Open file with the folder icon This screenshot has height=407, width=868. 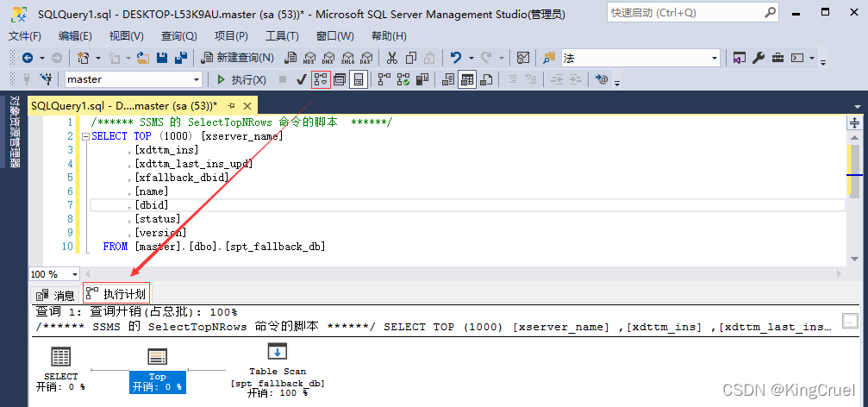pyautogui.click(x=143, y=58)
